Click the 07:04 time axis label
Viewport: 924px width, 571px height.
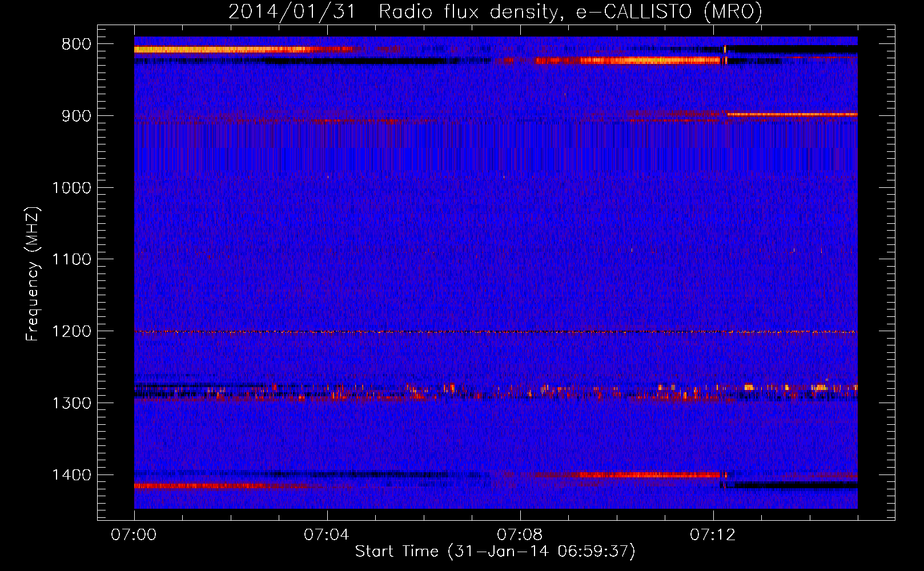click(327, 535)
